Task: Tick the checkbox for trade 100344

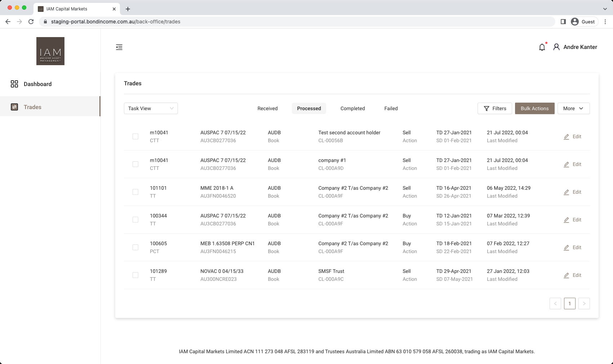Action: [135, 220]
